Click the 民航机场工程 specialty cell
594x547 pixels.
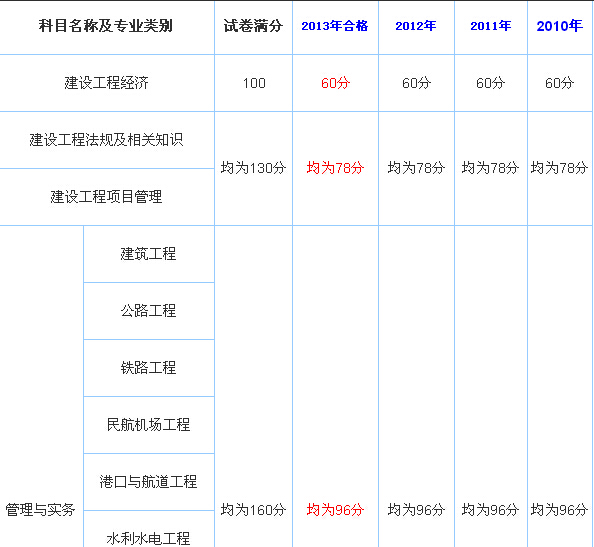pos(148,425)
